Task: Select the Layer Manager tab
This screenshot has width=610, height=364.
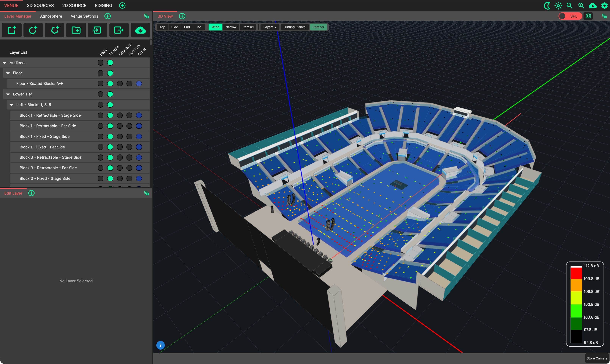Action: (18, 16)
